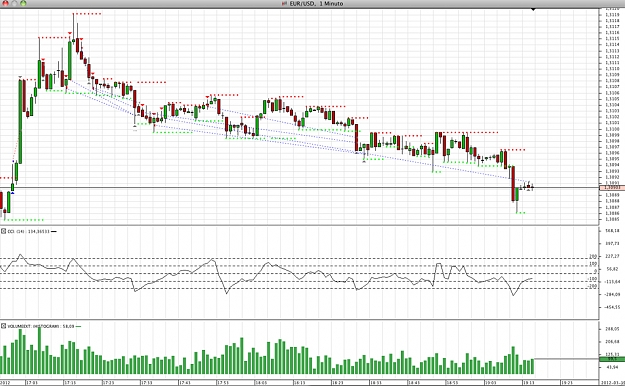Select the VOLUMEEXT HISTOGRAM indicator label
This screenshot has width=625, height=386.
(41, 326)
